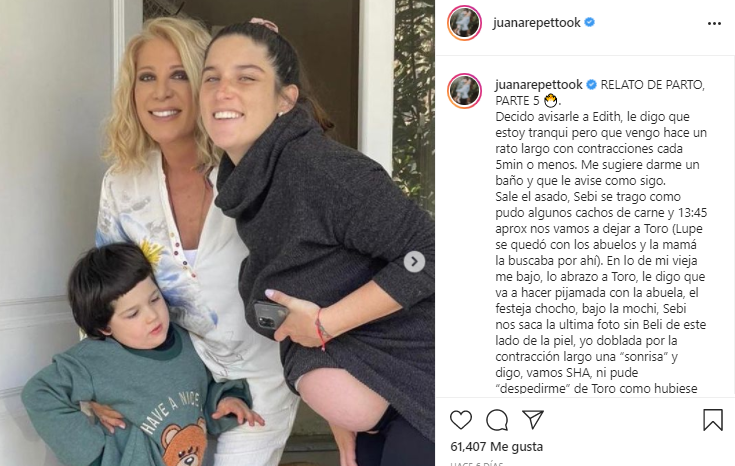Click the post date below likes count
The height and width of the screenshot is (466, 735).
(476, 464)
